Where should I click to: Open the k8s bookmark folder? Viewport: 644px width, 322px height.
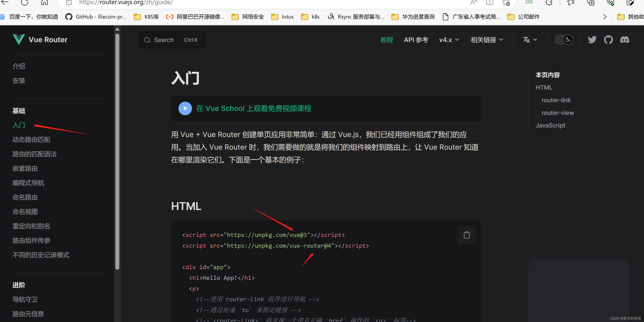310,17
